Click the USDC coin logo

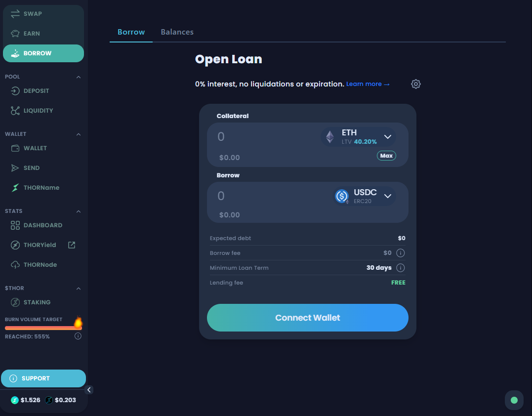point(342,196)
